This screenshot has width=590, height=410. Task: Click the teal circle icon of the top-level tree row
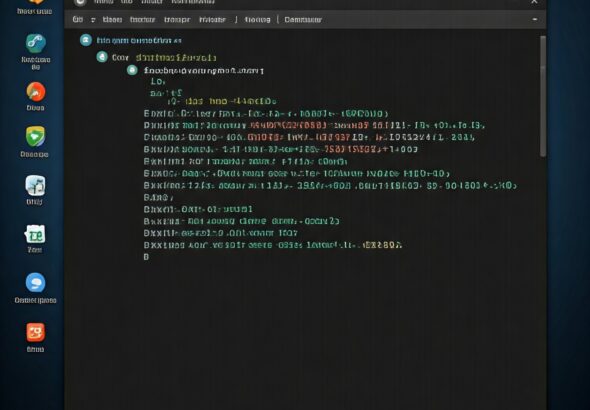(86, 40)
